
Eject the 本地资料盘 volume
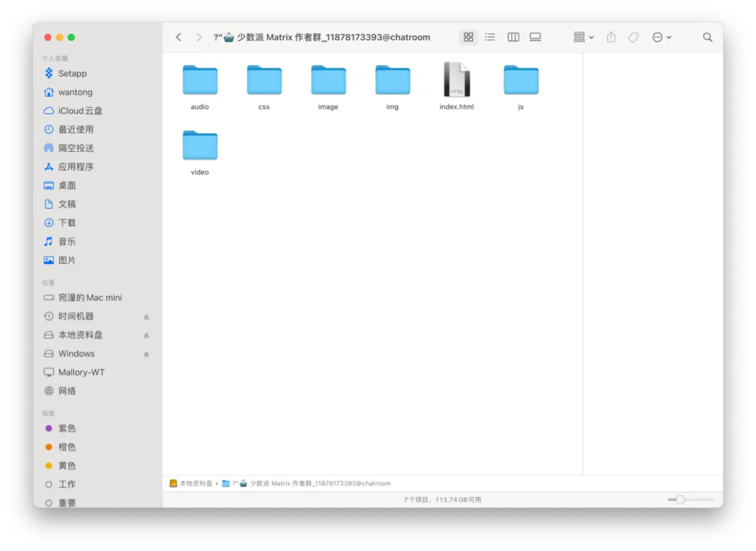146,335
